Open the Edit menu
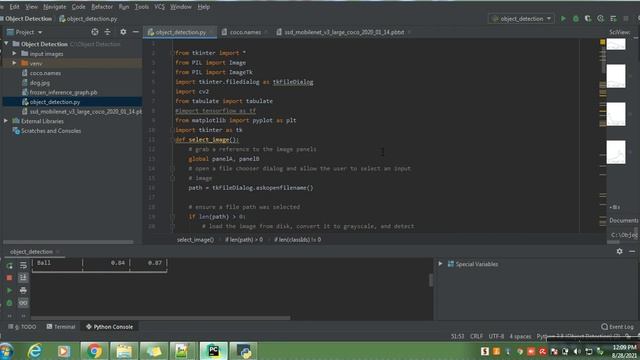 tap(14, 7)
